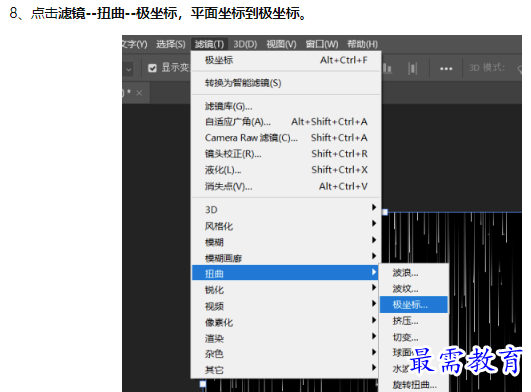The height and width of the screenshot is (392, 531).
Task: Expand the 杂色 submenu
Action: pyautogui.click(x=285, y=354)
